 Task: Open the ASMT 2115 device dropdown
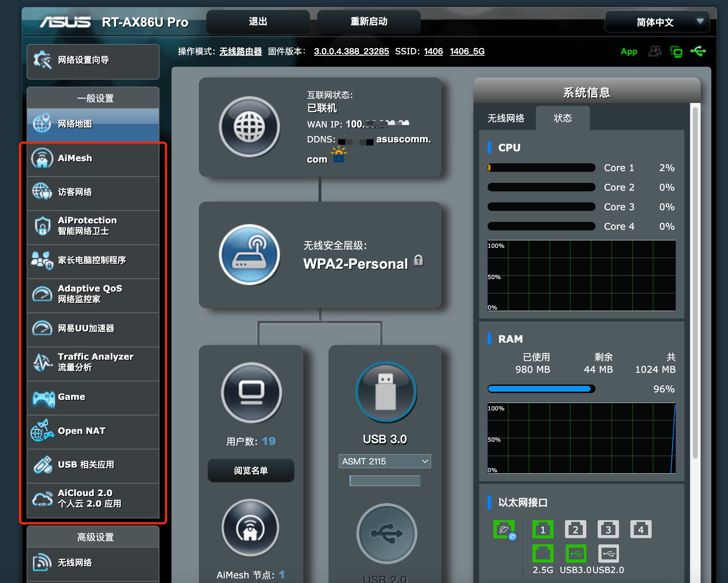point(385,461)
